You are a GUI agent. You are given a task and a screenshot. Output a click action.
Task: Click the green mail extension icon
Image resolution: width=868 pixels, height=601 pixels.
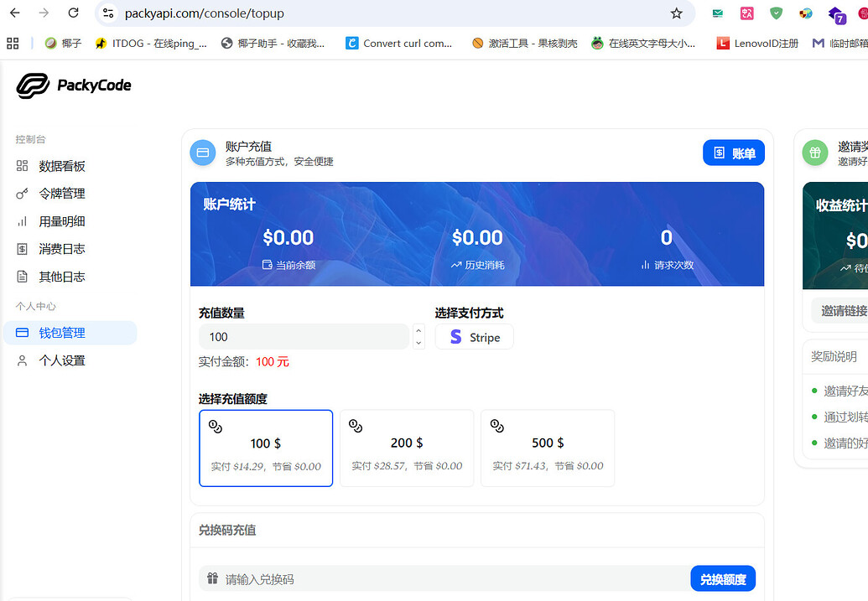[x=717, y=13]
